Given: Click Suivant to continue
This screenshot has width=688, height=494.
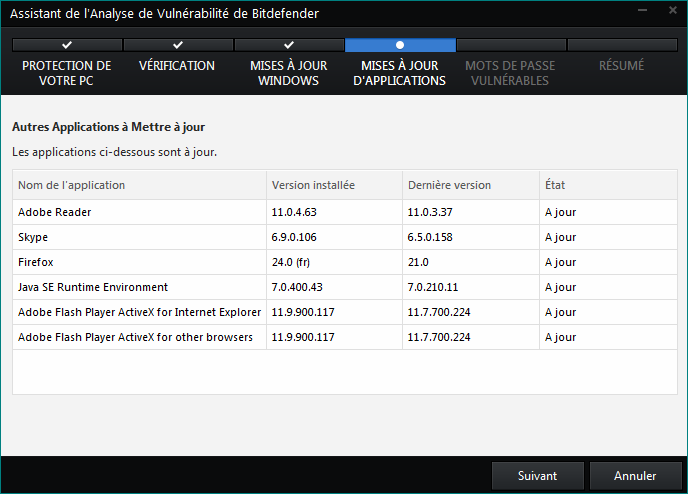Looking at the screenshot, I should (x=538, y=476).
